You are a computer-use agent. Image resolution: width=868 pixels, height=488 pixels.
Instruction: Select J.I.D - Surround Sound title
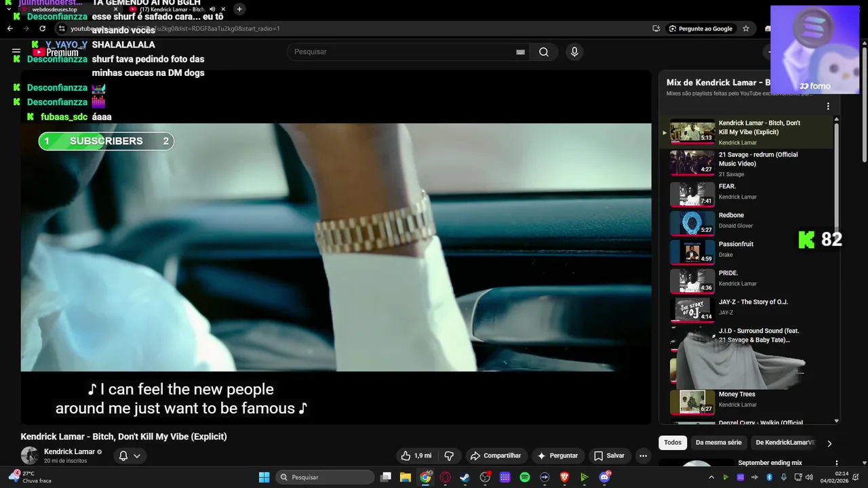[x=759, y=335]
